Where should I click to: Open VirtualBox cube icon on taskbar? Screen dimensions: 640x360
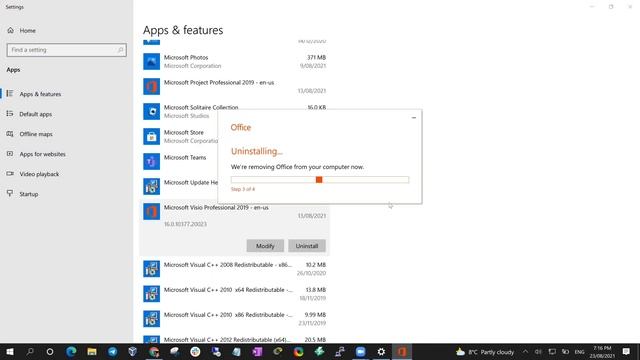click(133, 351)
